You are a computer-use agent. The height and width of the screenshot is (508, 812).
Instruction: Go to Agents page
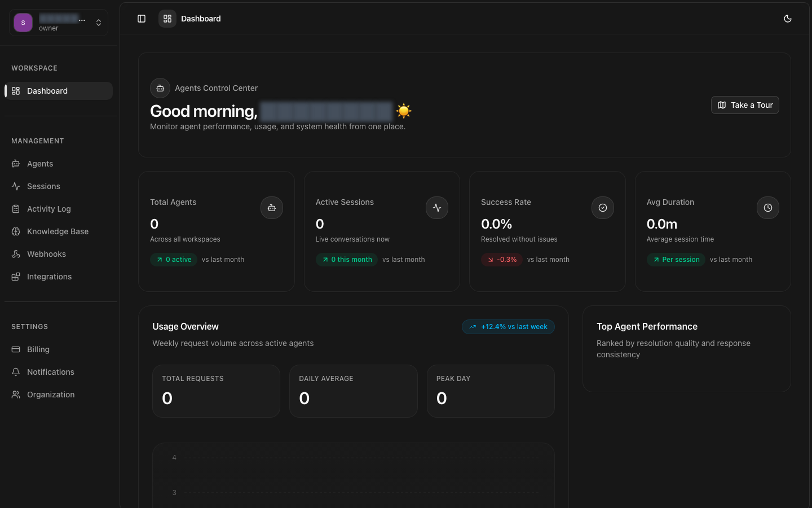click(59, 164)
